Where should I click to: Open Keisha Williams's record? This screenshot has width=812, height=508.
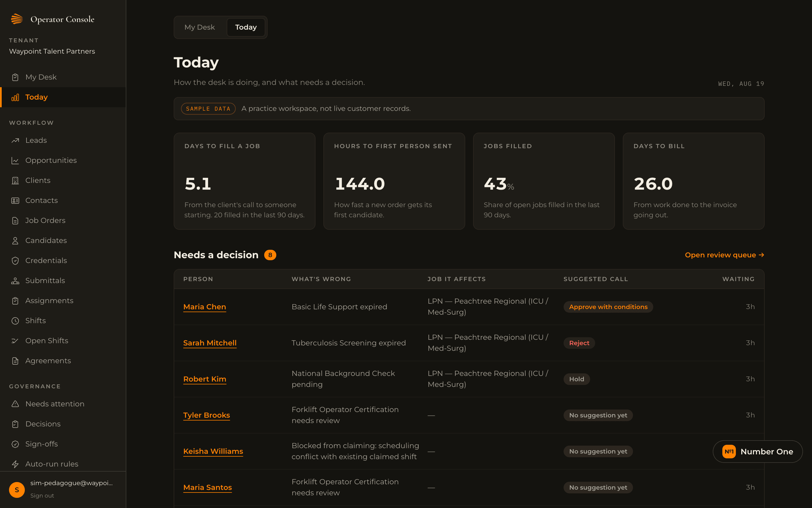[x=213, y=451]
